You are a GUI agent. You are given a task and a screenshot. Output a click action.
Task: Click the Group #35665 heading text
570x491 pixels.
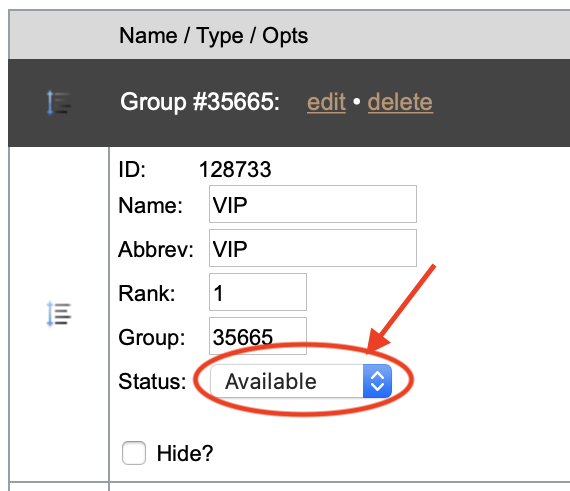[200, 102]
